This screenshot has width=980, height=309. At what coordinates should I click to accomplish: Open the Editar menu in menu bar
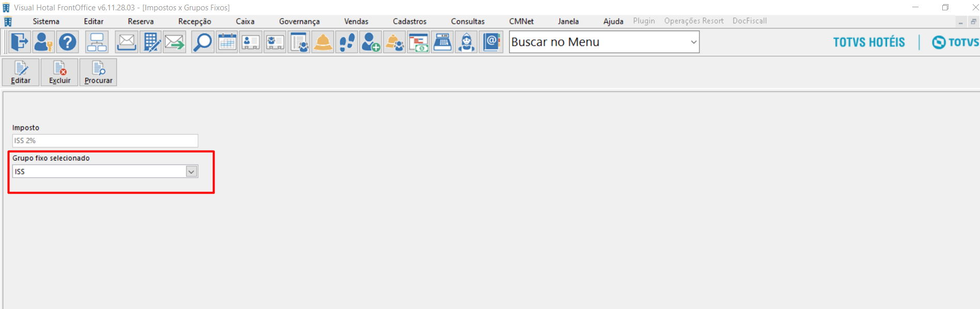(x=94, y=21)
